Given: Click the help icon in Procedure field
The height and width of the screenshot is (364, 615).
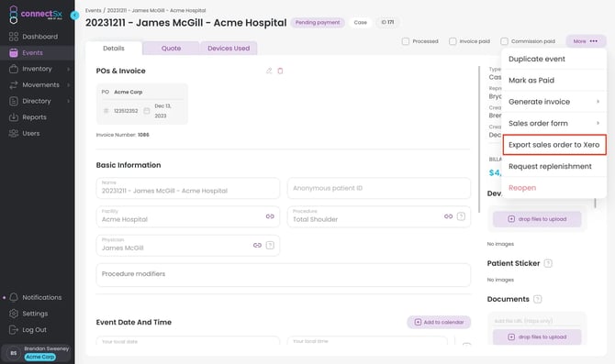Looking at the screenshot, I should [461, 216].
